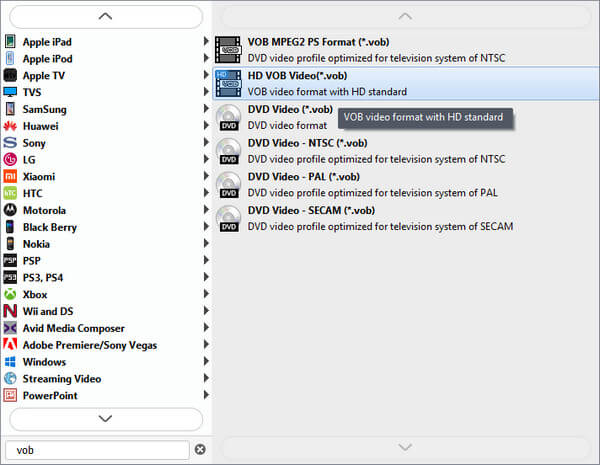This screenshot has width=600, height=465.
Task: Click the Apple TV icon
Action: pos(10,75)
